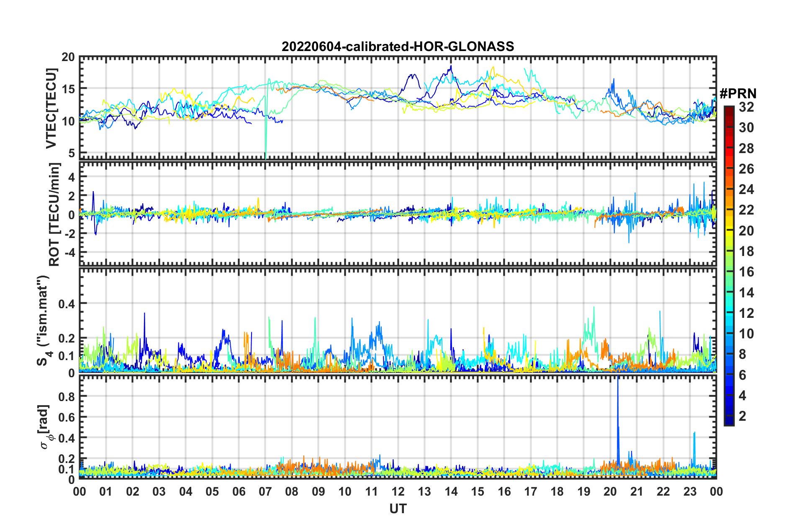
Task: Click colorbar PRN label 16
Action: (746, 272)
